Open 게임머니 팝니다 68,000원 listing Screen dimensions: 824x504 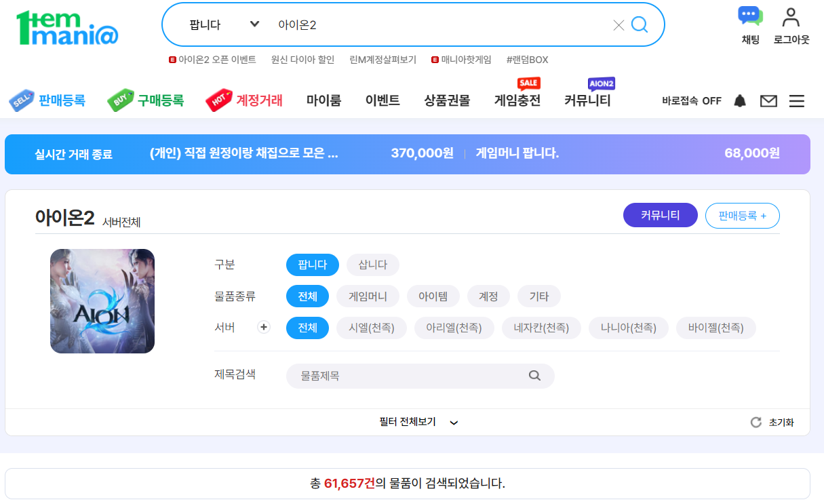pyautogui.click(x=628, y=153)
